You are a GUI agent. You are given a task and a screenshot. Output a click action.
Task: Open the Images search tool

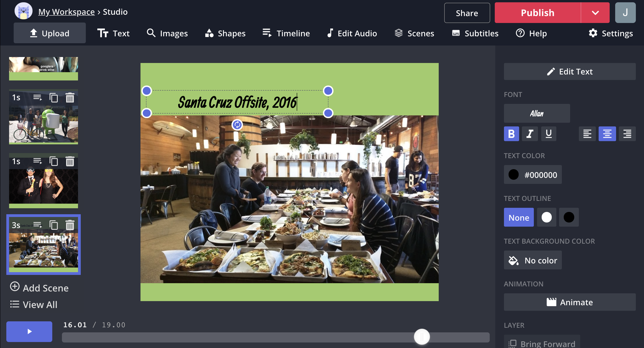coord(167,33)
